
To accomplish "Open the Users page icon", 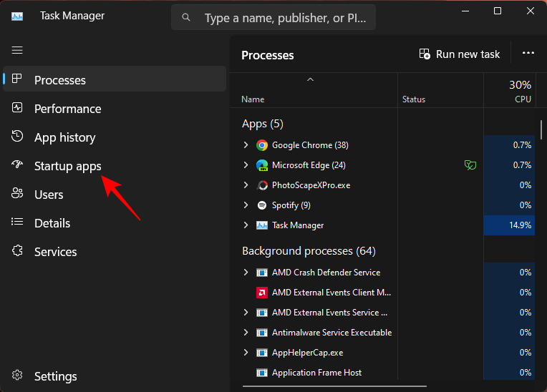I will click(x=18, y=194).
